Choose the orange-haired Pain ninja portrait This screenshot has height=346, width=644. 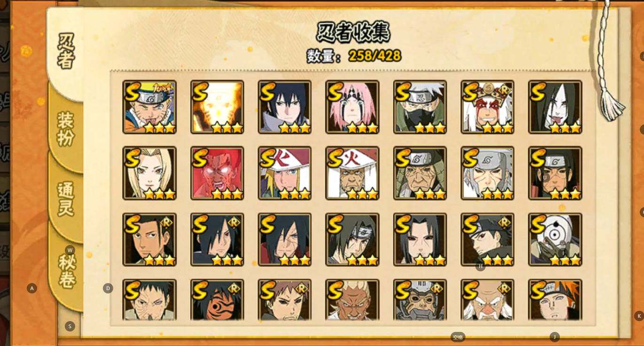pyautogui.click(x=555, y=300)
